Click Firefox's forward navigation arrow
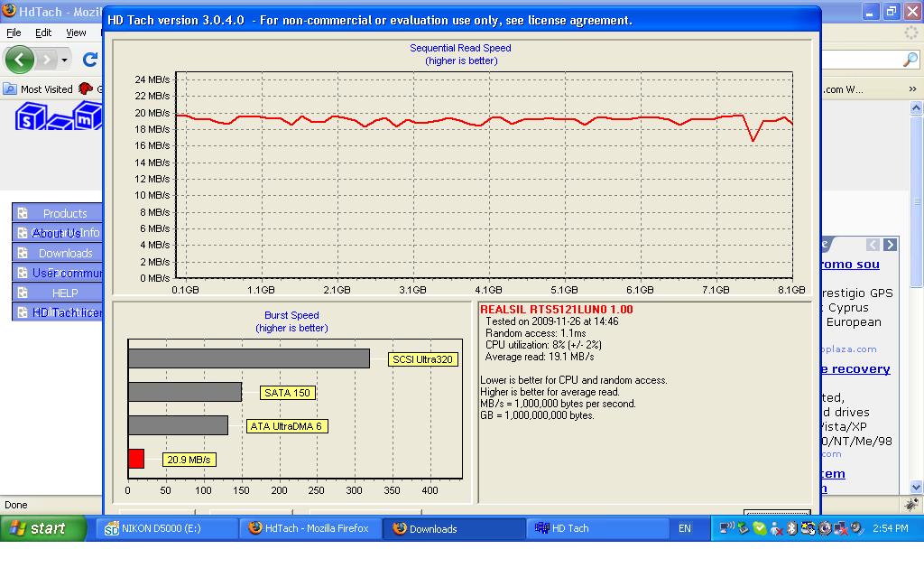 coord(46,60)
